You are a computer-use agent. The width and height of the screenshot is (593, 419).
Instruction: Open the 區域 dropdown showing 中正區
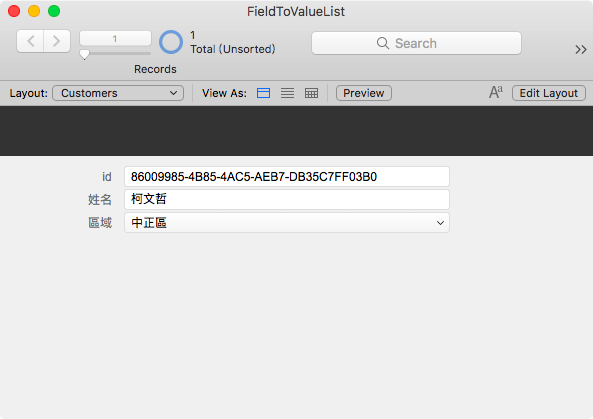[287, 223]
